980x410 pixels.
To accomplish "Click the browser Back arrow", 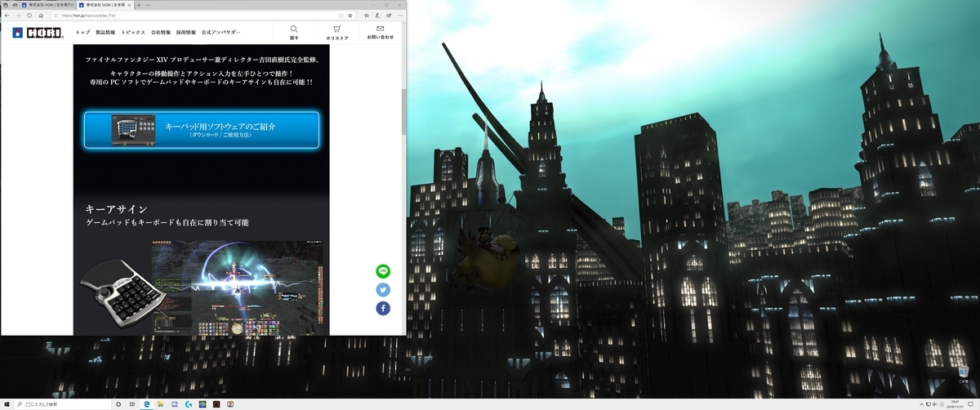I will click(7, 16).
